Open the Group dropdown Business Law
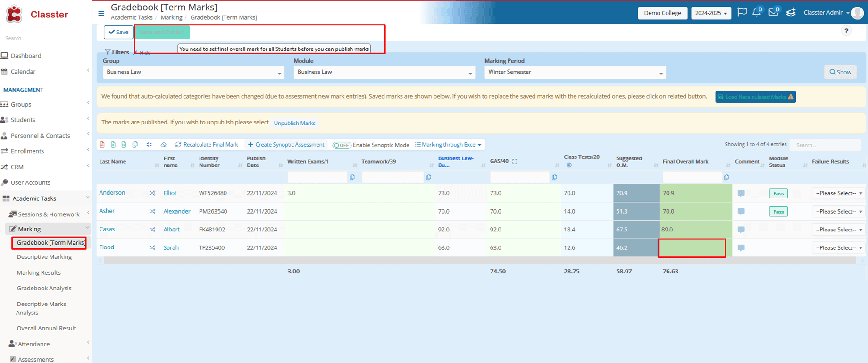This screenshot has height=363, width=868. click(x=193, y=72)
